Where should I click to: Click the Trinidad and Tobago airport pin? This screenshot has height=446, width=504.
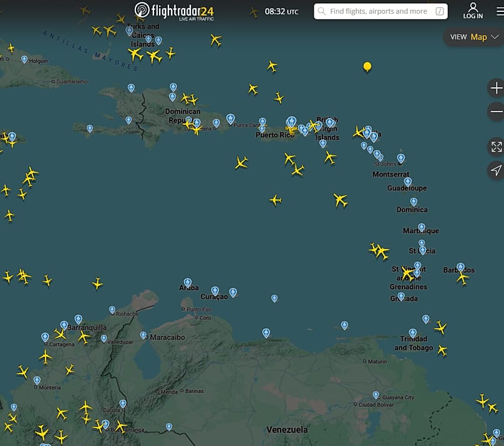(412, 332)
